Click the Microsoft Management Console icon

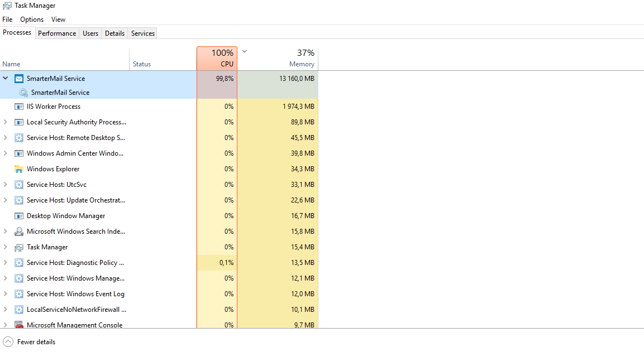tap(19, 325)
